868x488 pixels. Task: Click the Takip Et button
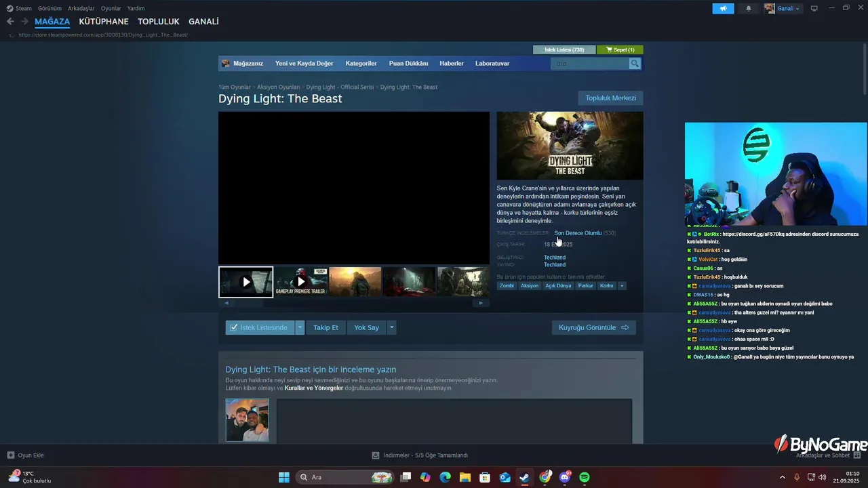click(325, 327)
